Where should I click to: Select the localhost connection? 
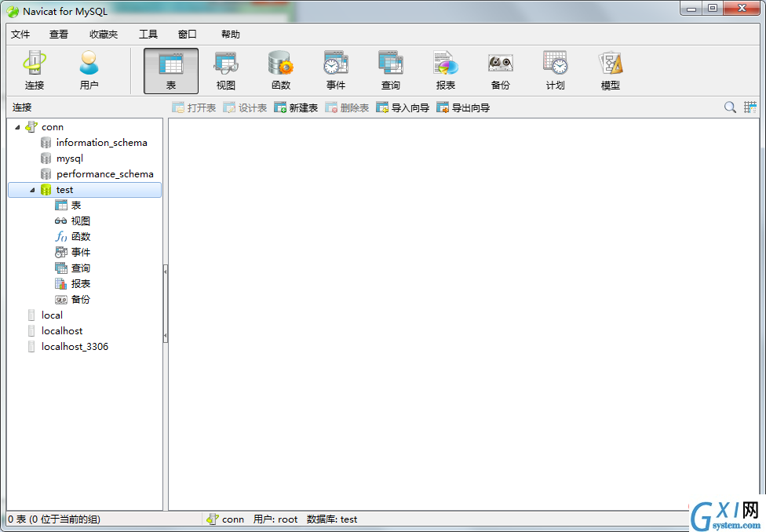(x=62, y=330)
